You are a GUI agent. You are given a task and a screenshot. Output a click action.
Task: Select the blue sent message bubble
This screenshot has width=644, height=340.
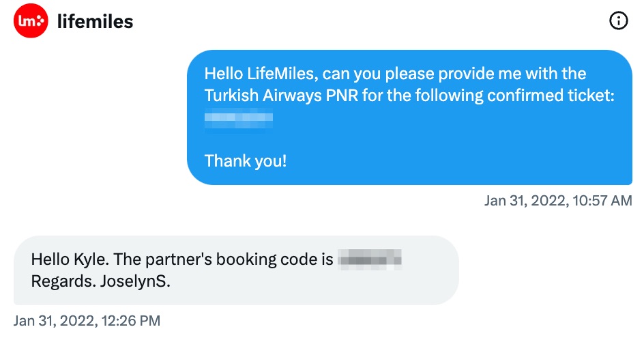click(x=409, y=117)
